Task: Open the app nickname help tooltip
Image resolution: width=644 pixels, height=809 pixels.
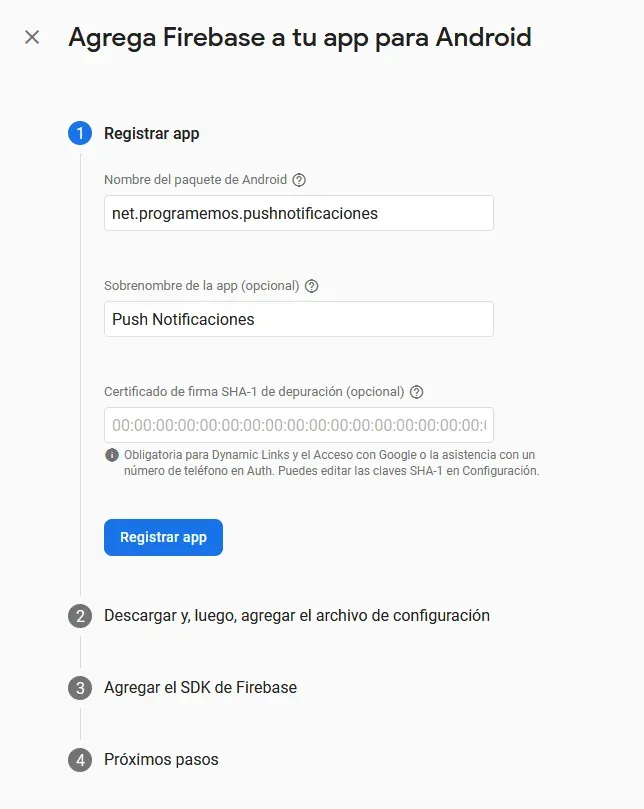Action: pos(311,285)
